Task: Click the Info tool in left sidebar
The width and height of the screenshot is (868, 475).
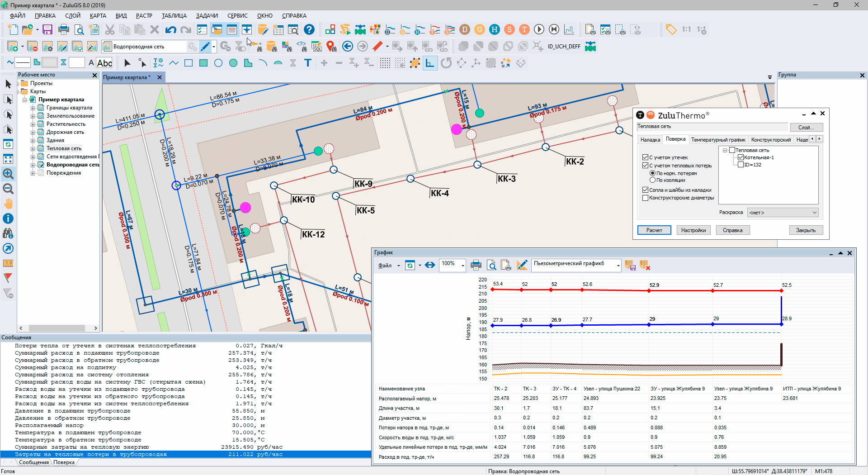Action: coord(8,218)
